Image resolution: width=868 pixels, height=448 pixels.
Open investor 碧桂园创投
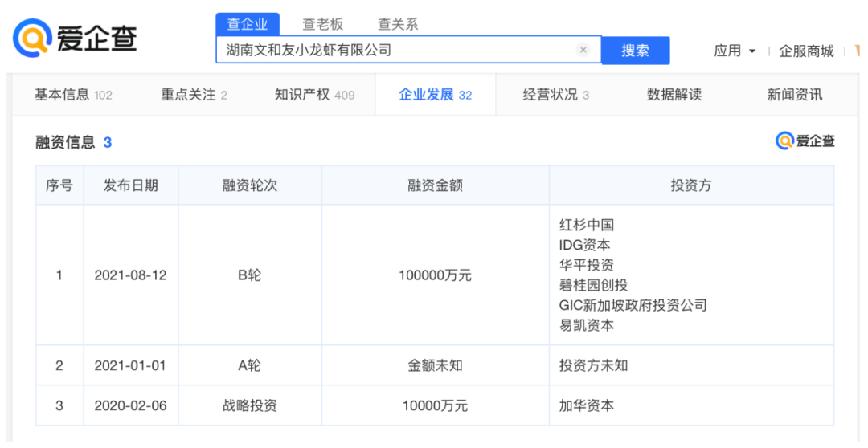[593, 285]
